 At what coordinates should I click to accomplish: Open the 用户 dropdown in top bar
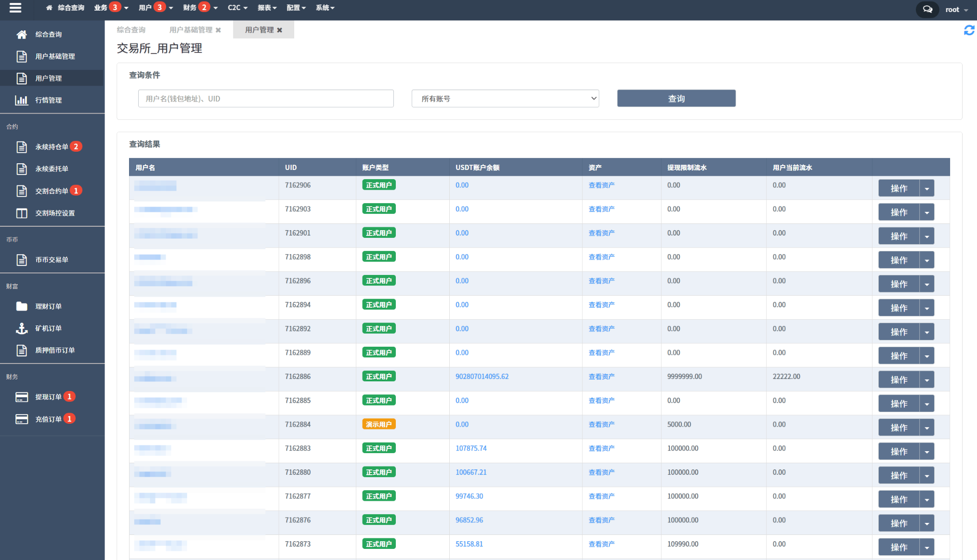coord(156,8)
